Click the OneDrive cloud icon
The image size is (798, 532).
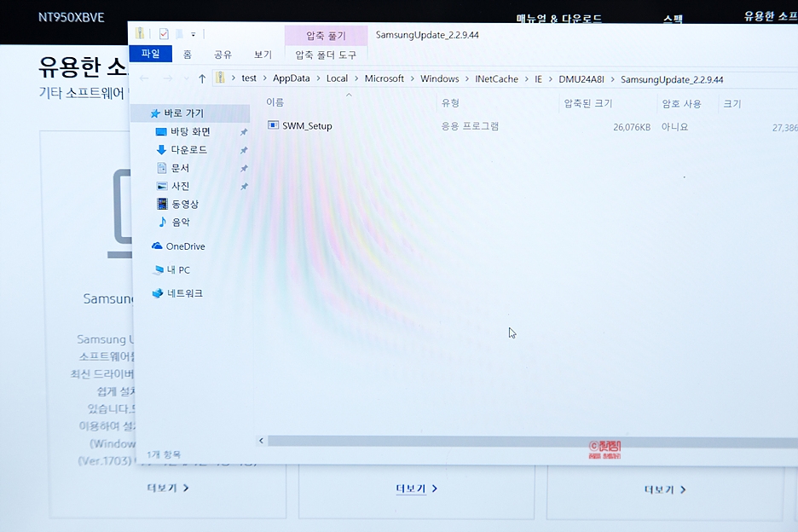(157, 246)
